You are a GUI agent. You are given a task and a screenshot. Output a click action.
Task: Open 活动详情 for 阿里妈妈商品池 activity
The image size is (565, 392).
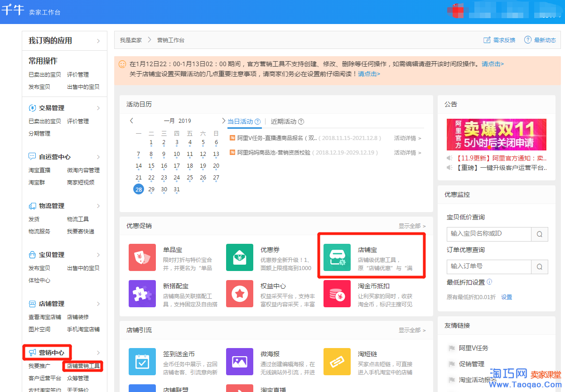click(408, 153)
